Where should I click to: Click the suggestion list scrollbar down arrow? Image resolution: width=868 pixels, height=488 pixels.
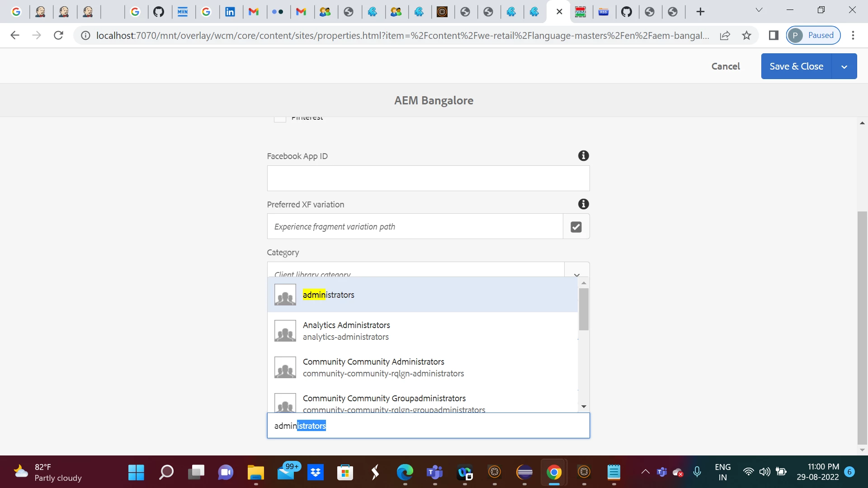pyautogui.click(x=584, y=407)
